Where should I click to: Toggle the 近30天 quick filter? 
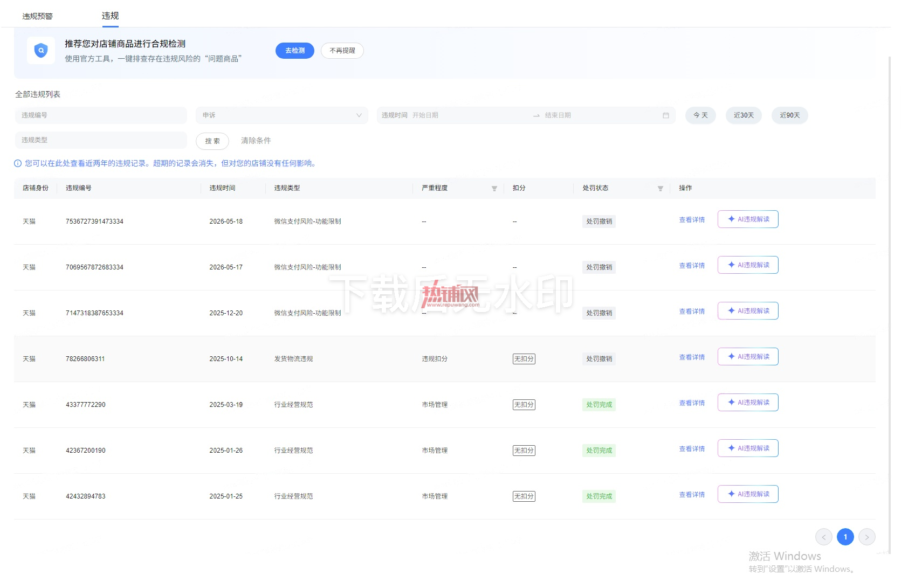click(744, 115)
